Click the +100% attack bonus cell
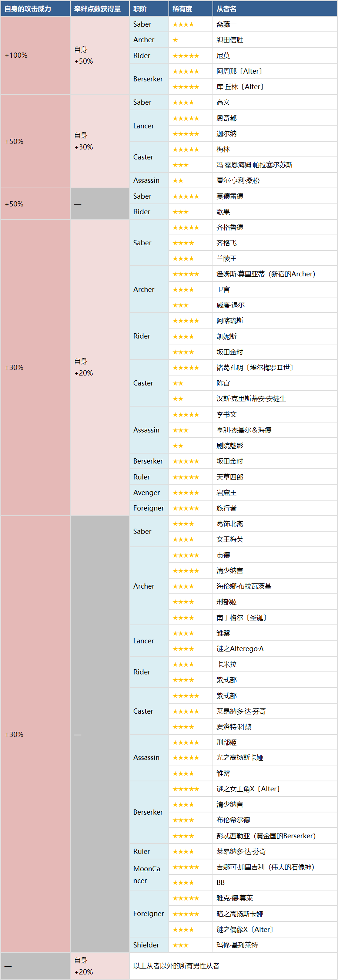 click(36, 55)
